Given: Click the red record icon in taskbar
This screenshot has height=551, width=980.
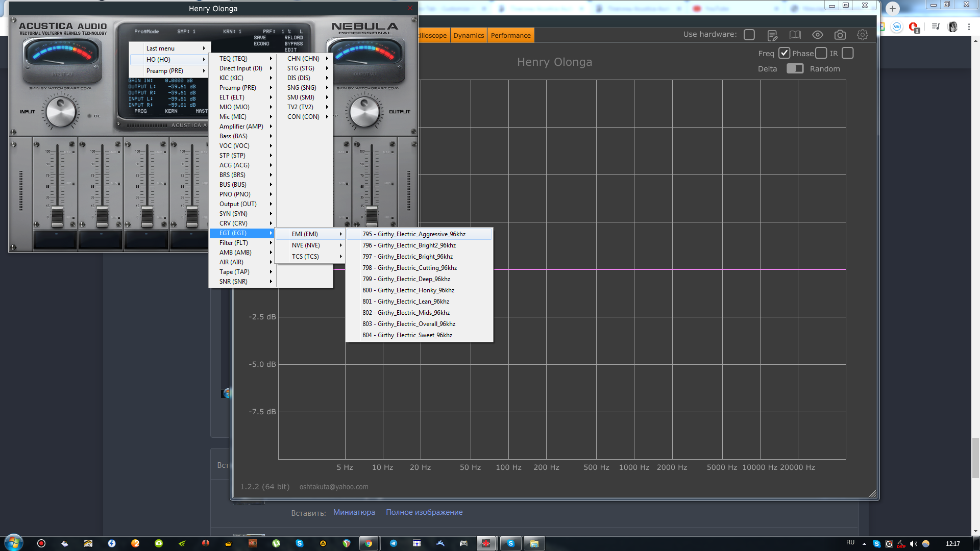Looking at the screenshot, I should (x=41, y=543).
